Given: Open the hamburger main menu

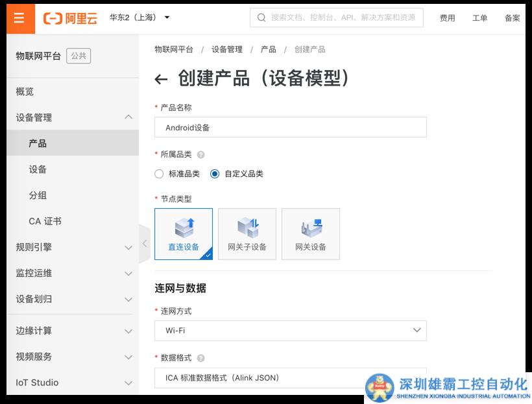Looking at the screenshot, I should [18, 18].
